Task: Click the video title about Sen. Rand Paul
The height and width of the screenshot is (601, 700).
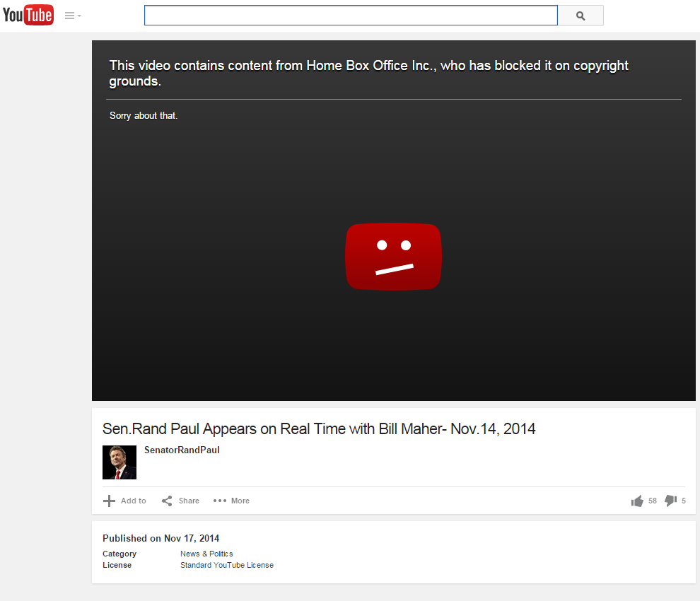Action: pos(319,428)
